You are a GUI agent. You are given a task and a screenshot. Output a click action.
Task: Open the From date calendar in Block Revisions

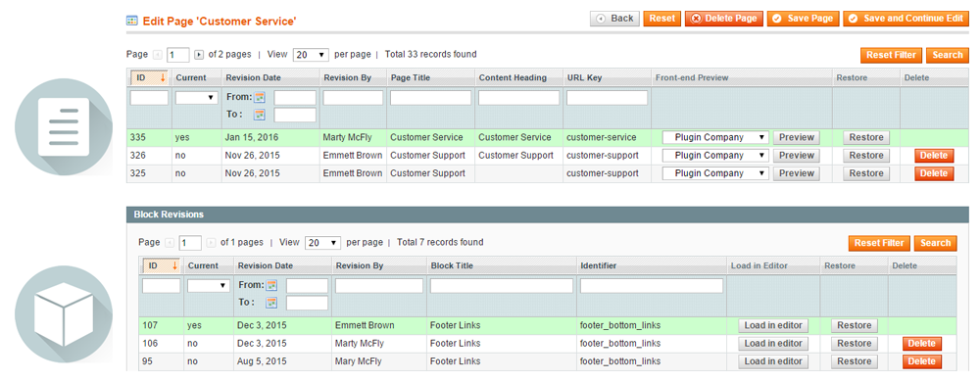click(x=271, y=285)
